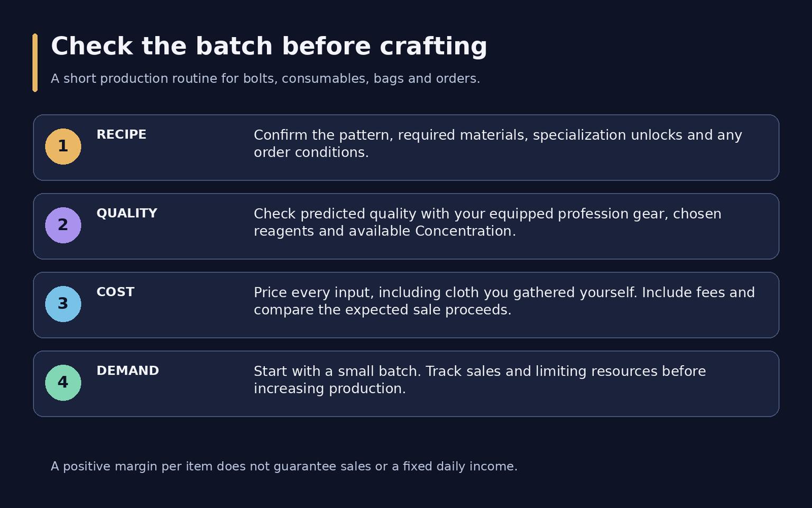Click 'increasing production' in Demand card
Image resolution: width=812 pixels, height=508 pixels.
[329, 389]
